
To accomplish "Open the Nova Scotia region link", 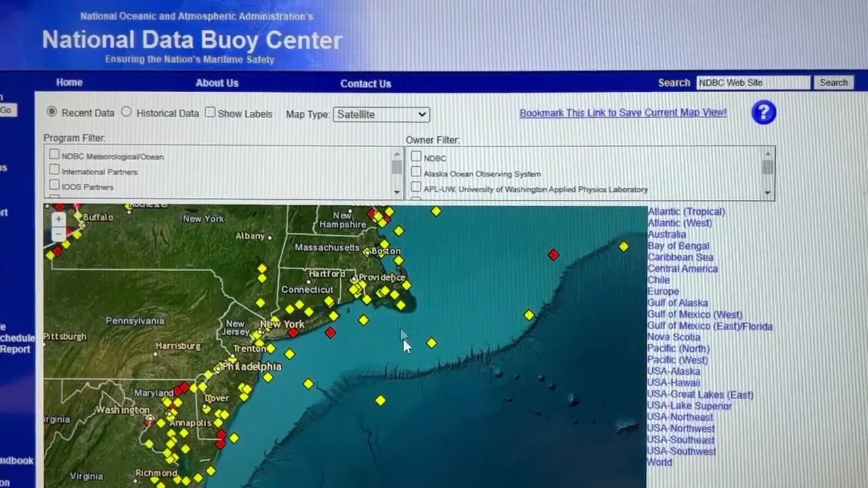I will pyautogui.click(x=673, y=337).
